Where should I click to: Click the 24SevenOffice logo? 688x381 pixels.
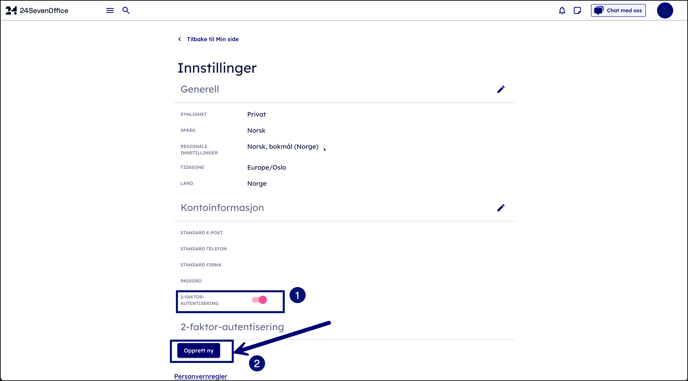37,11
